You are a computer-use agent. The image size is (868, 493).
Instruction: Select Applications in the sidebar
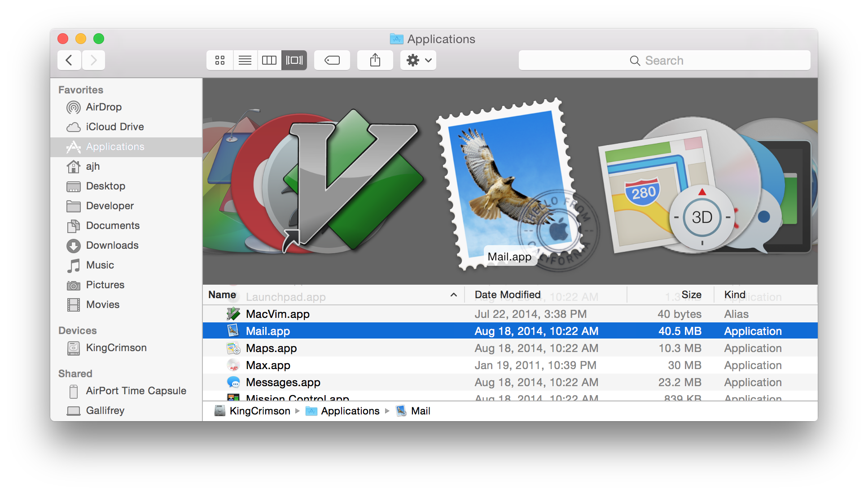click(x=126, y=147)
